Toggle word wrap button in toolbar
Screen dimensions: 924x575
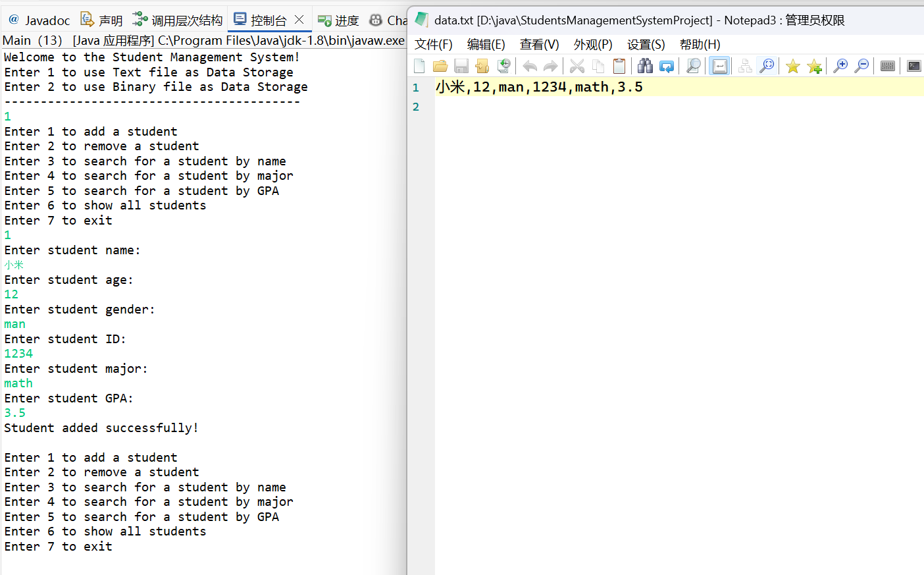tap(720, 66)
